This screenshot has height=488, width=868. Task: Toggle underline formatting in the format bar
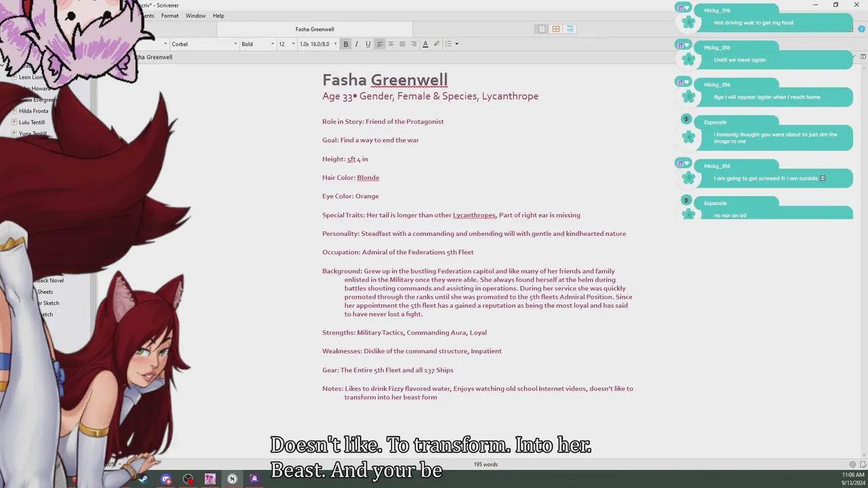(x=368, y=44)
